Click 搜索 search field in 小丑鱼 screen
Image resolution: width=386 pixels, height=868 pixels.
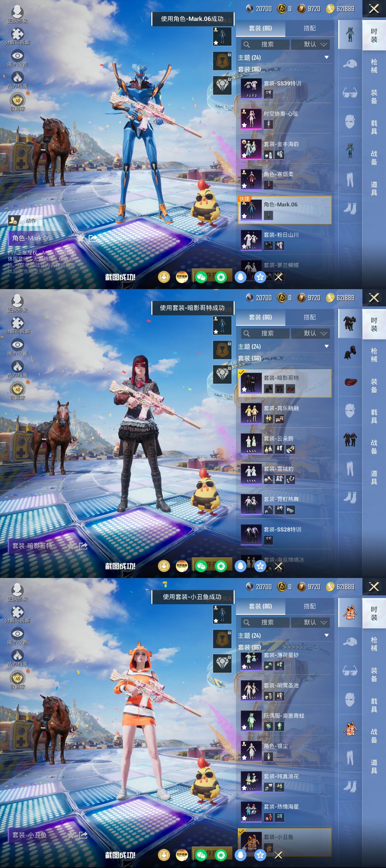coord(265,622)
